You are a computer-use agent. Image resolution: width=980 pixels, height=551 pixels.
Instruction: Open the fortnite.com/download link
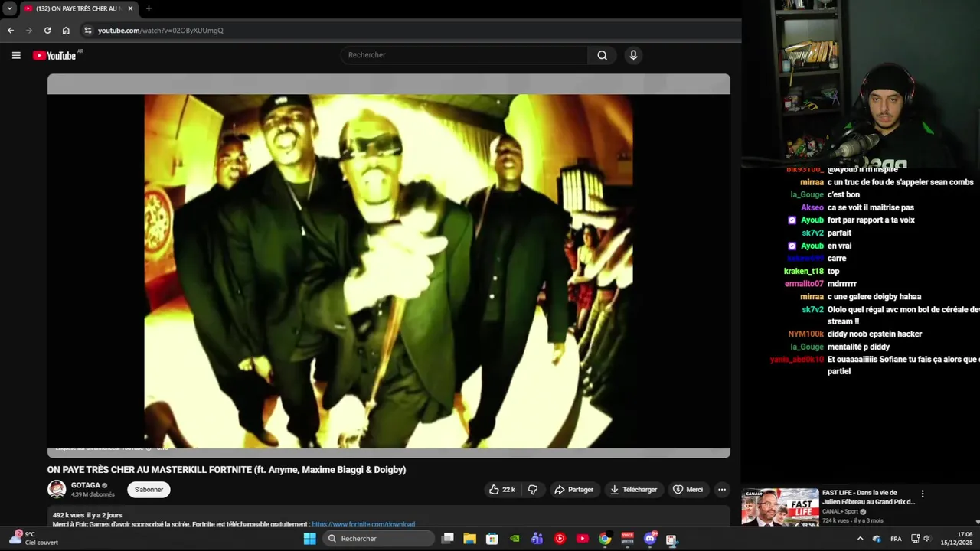click(x=364, y=524)
